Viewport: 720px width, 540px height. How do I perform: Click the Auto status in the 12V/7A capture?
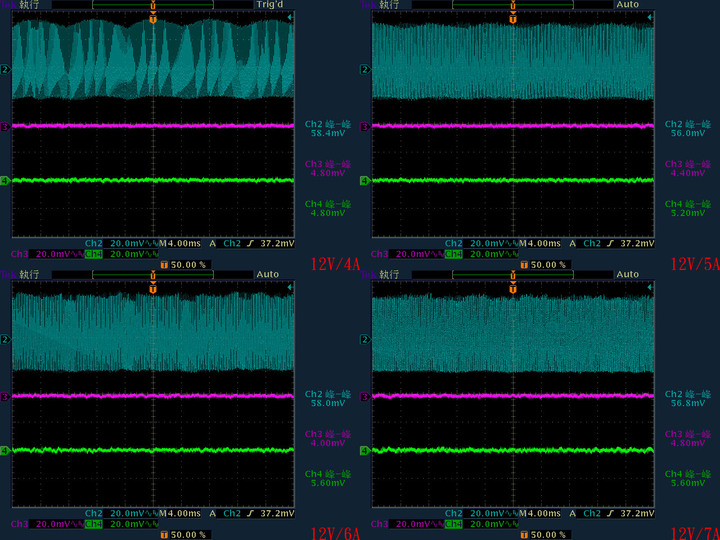pos(628,274)
